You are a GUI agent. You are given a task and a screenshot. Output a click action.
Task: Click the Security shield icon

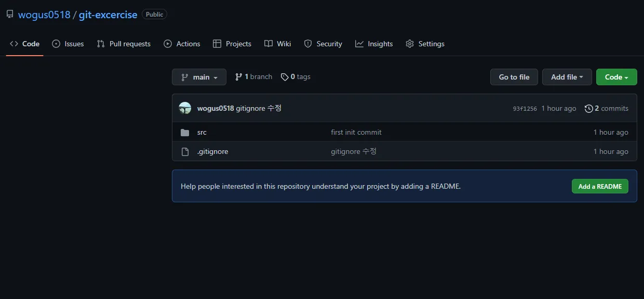[308, 44]
